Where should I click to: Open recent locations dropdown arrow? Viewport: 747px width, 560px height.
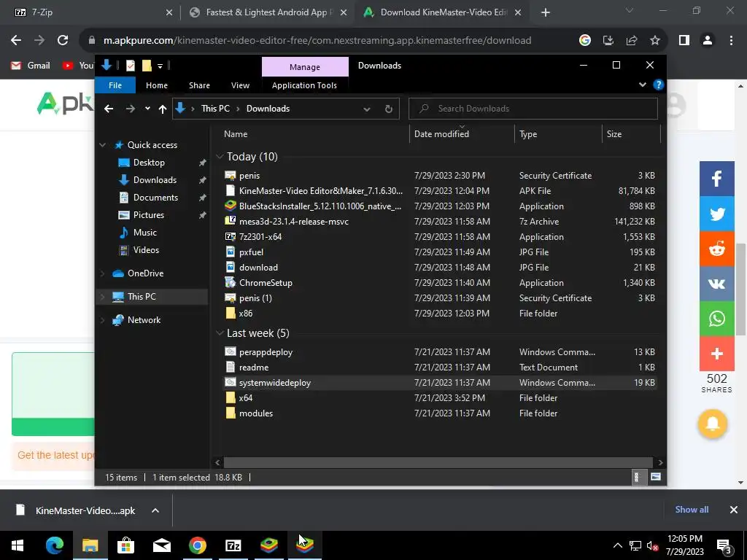(x=147, y=109)
